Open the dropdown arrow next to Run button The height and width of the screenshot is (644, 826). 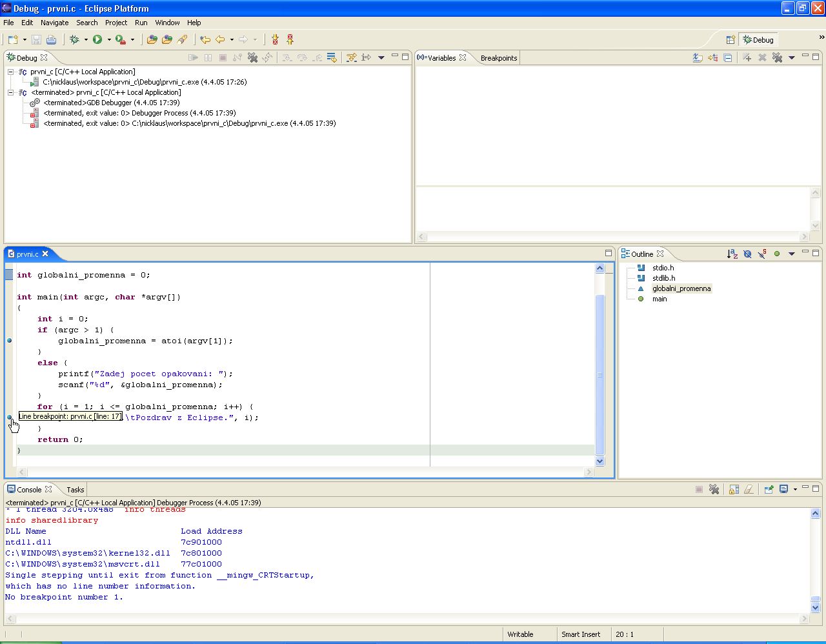pyautogui.click(x=109, y=39)
